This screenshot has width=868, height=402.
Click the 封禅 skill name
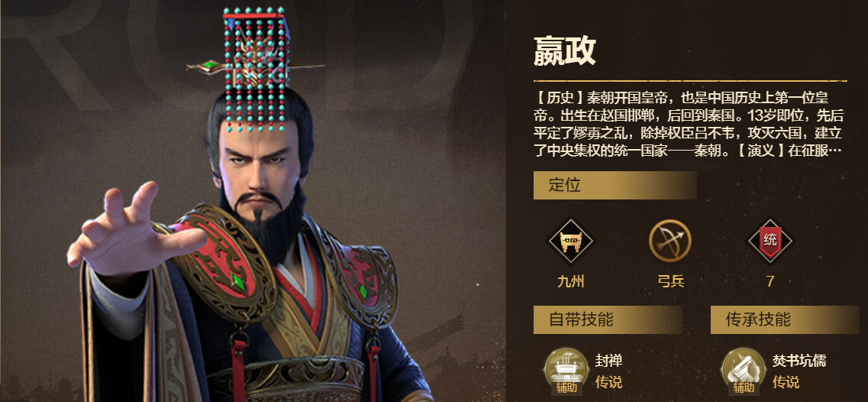coord(608,361)
